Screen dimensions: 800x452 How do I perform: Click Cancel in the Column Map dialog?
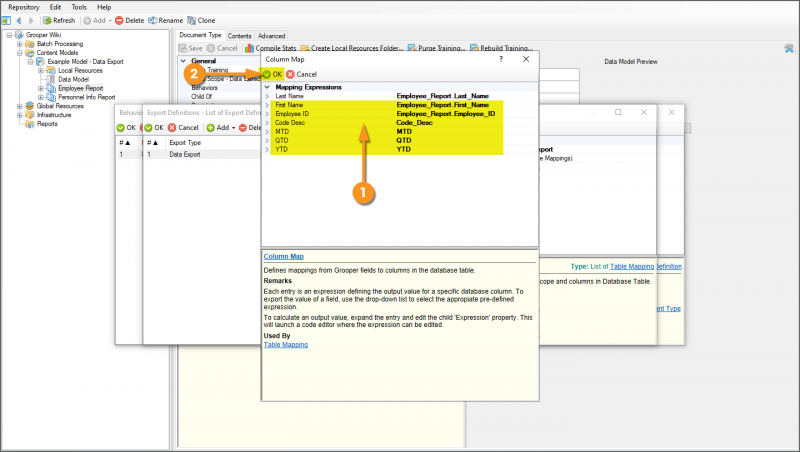point(302,74)
